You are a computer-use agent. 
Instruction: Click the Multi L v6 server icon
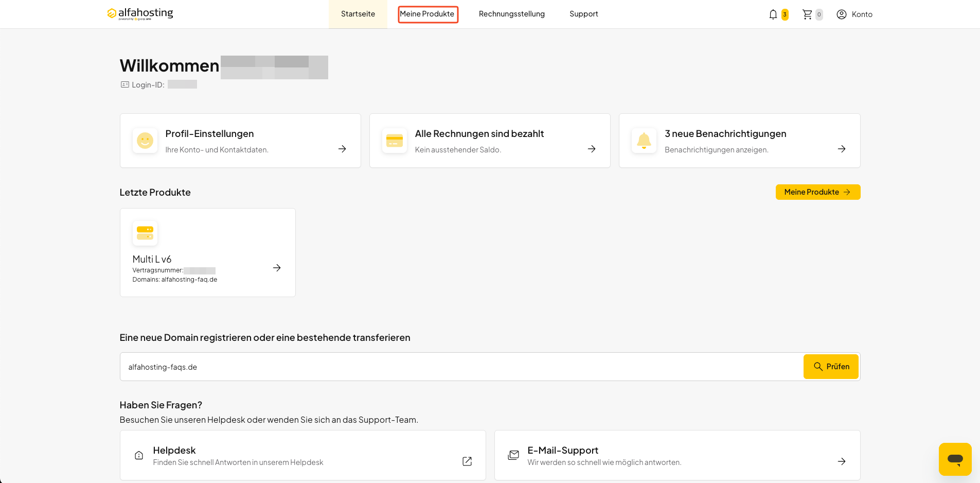coord(145,233)
